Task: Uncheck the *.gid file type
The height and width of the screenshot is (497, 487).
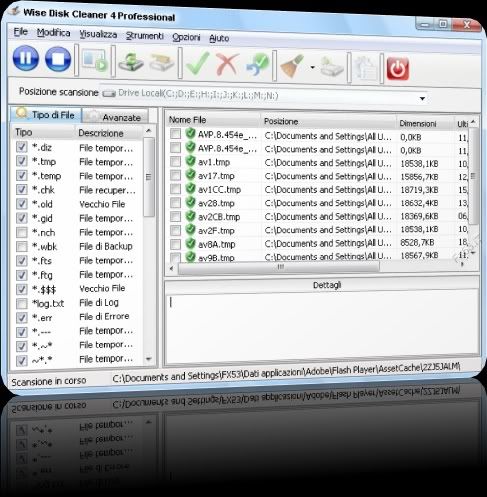Action: [21, 218]
